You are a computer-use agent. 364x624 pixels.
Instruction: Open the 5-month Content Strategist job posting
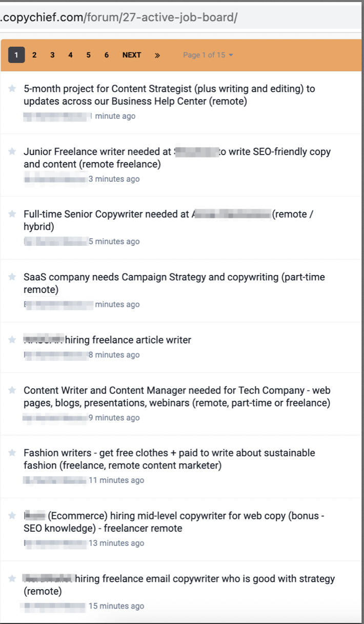[x=169, y=95]
